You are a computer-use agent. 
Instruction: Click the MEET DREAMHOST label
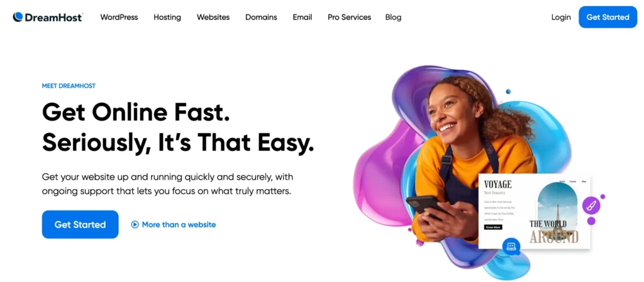click(69, 86)
